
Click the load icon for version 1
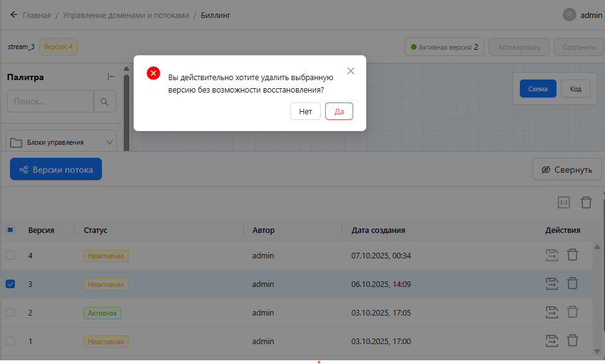[551, 340]
